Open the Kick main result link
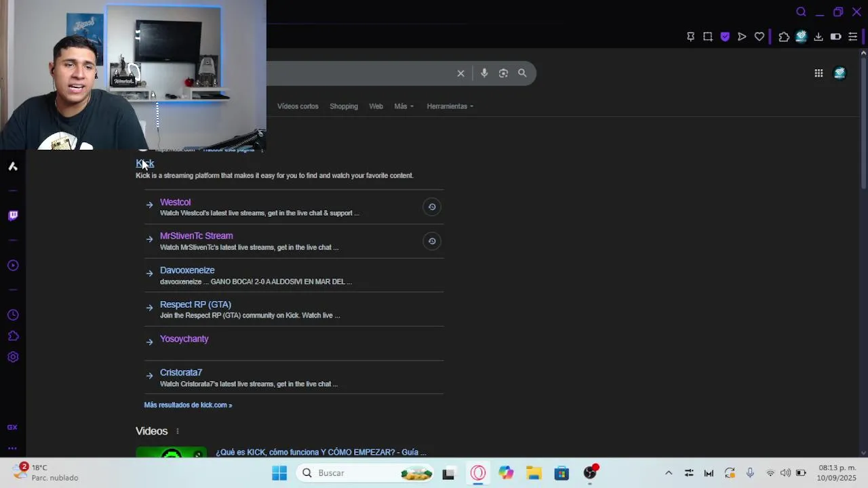This screenshot has width=868, height=488. pyautogui.click(x=145, y=163)
